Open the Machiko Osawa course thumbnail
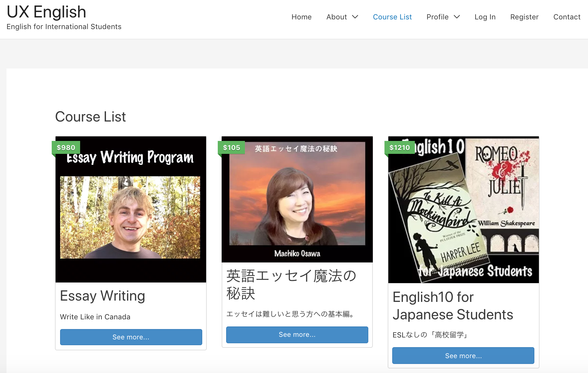The width and height of the screenshot is (588, 373). [x=297, y=199]
